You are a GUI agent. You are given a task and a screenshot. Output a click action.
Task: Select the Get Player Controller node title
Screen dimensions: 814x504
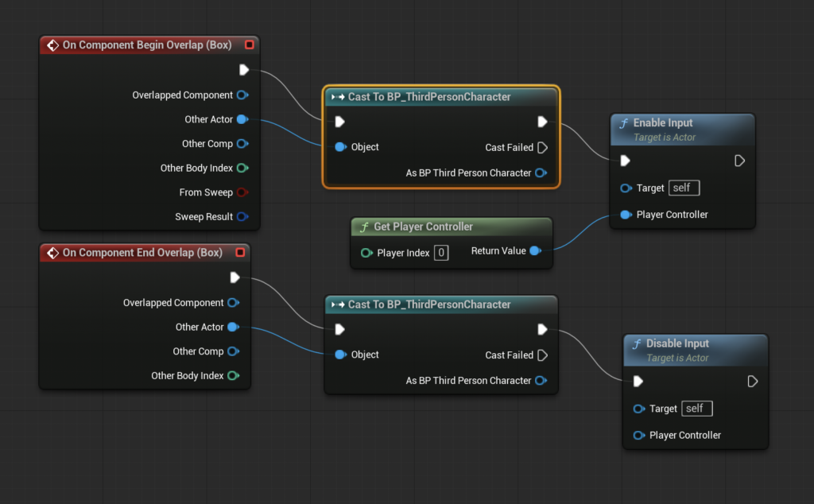pyautogui.click(x=423, y=227)
